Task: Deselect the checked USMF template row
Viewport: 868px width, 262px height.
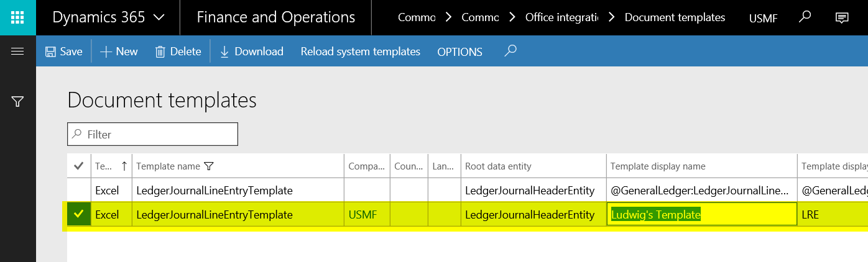Action: tap(79, 214)
